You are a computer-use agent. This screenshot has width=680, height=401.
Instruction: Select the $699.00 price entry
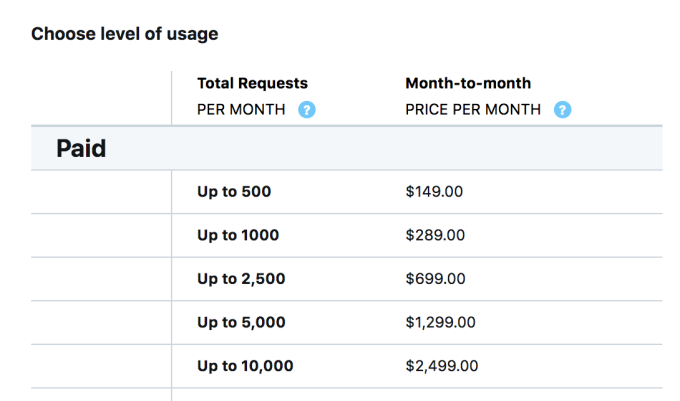(434, 279)
